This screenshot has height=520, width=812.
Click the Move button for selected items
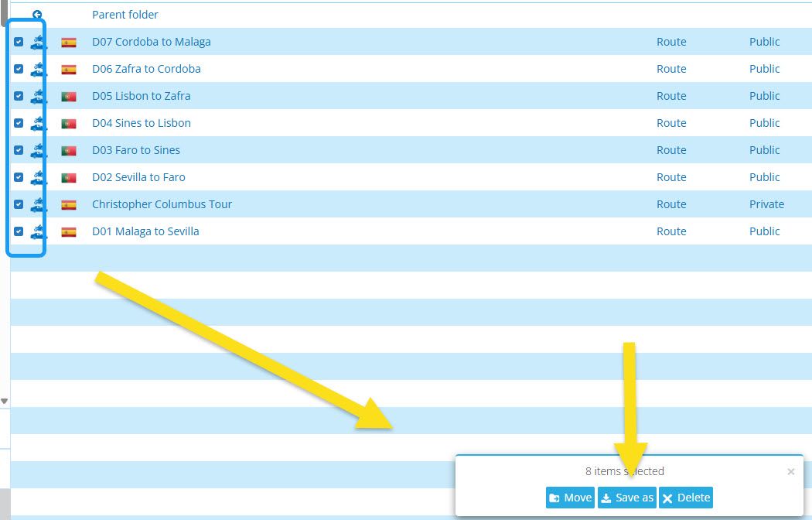(x=570, y=498)
